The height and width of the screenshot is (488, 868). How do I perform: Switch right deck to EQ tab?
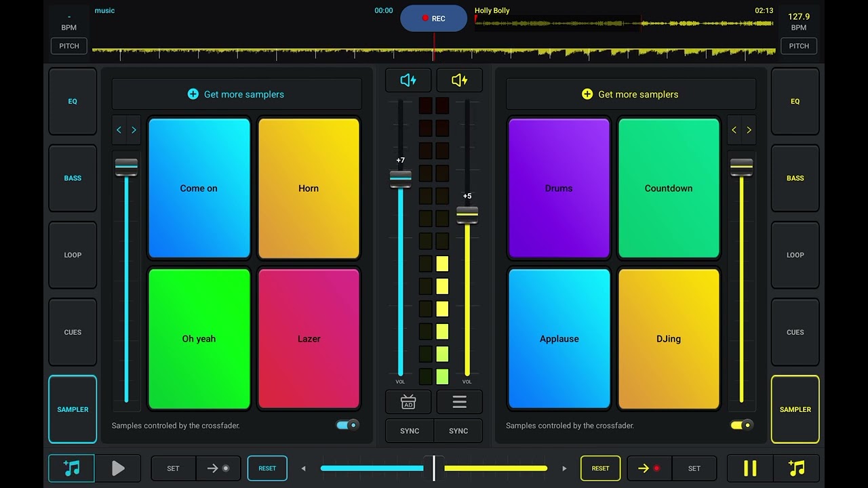(x=795, y=101)
